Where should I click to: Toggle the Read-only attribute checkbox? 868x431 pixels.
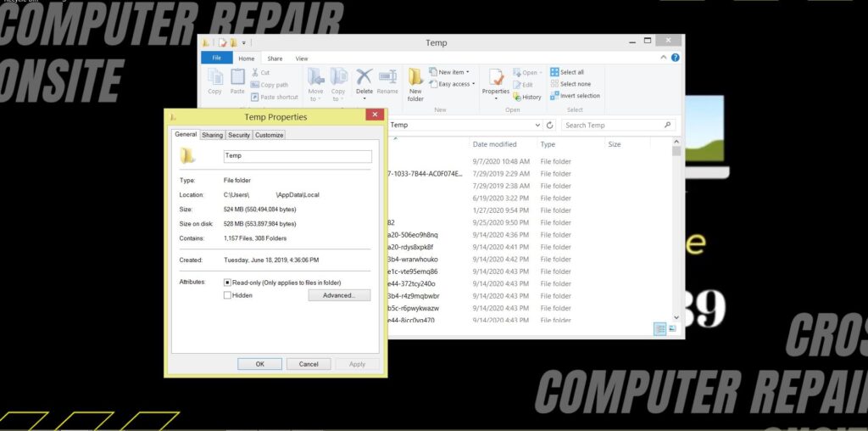(227, 283)
